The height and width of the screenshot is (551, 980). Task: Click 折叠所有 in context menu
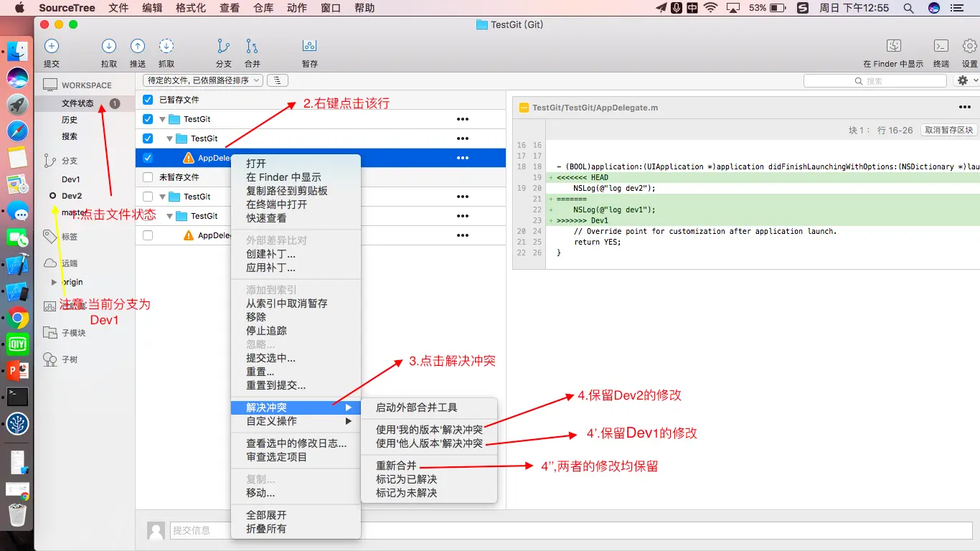[296, 529]
